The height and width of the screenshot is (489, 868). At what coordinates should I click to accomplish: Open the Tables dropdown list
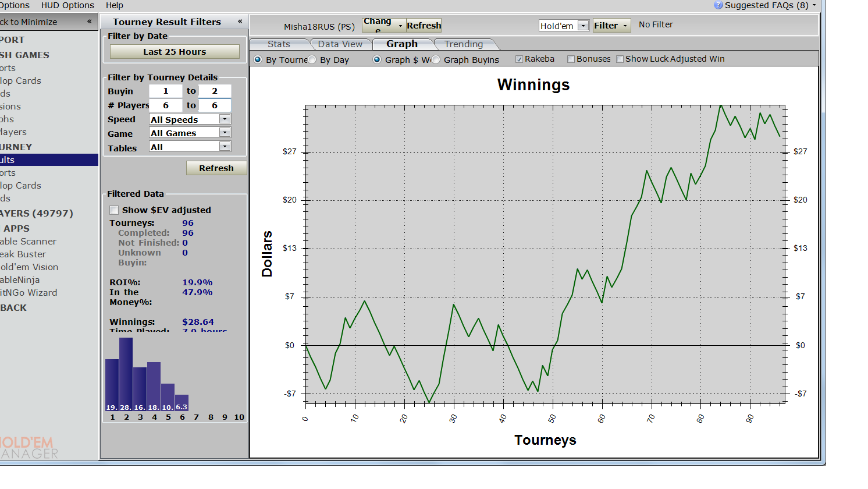(225, 147)
